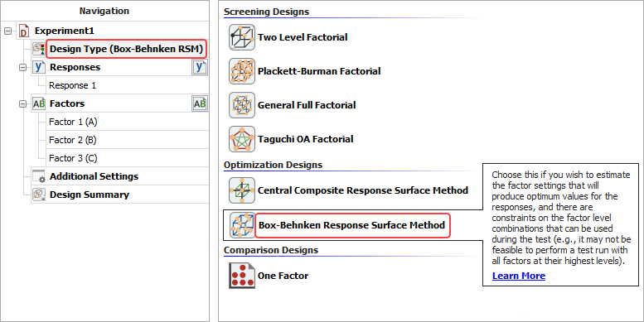Collapse the Factors tree node

pos(23,104)
